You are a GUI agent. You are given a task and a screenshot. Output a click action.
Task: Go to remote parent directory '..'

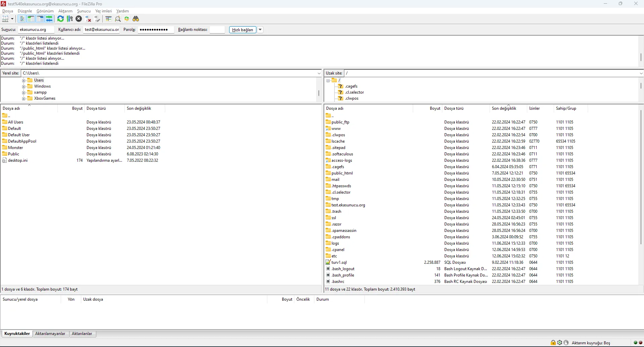[330, 116]
